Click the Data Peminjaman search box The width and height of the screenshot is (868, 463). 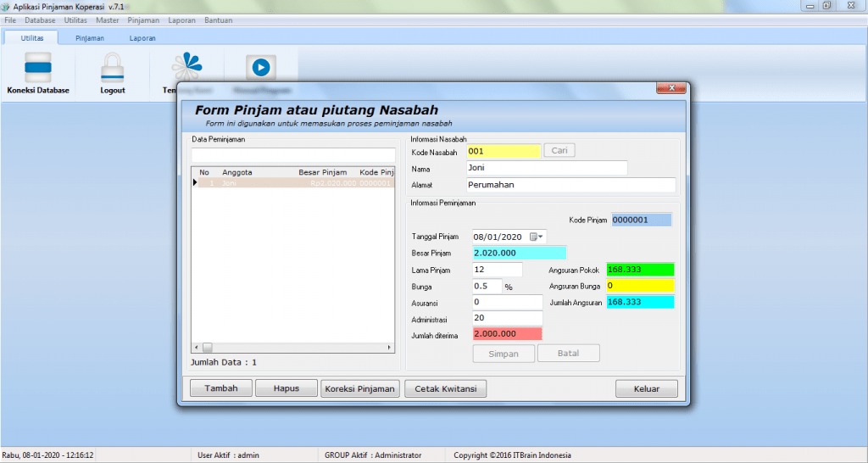[293, 155]
